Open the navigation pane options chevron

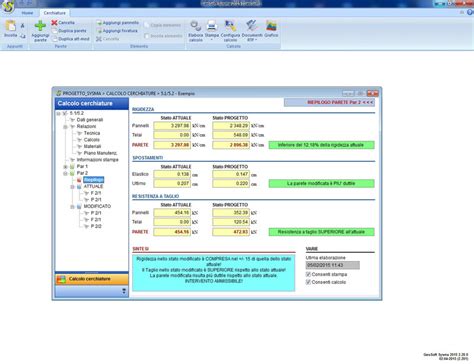click(124, 291)
